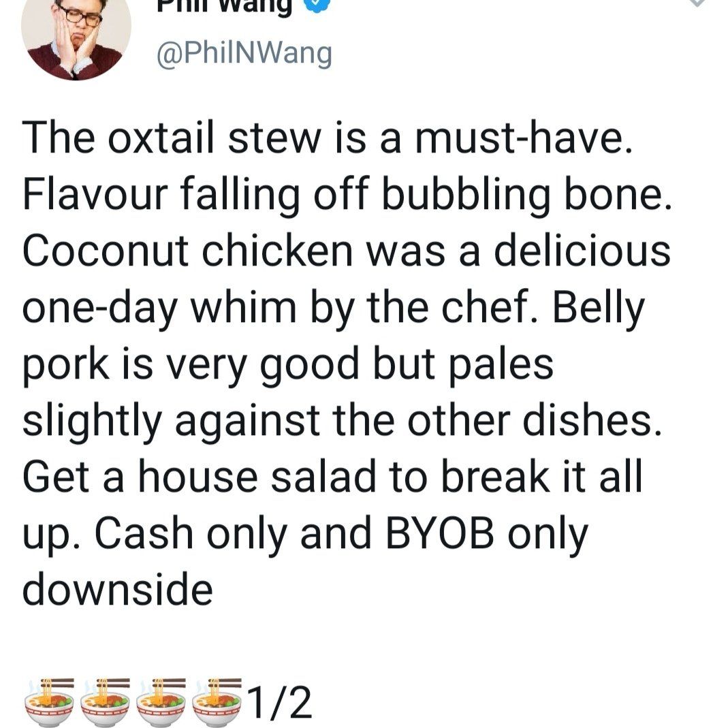Open the @PhilNWang handle

tap(244, 53)
